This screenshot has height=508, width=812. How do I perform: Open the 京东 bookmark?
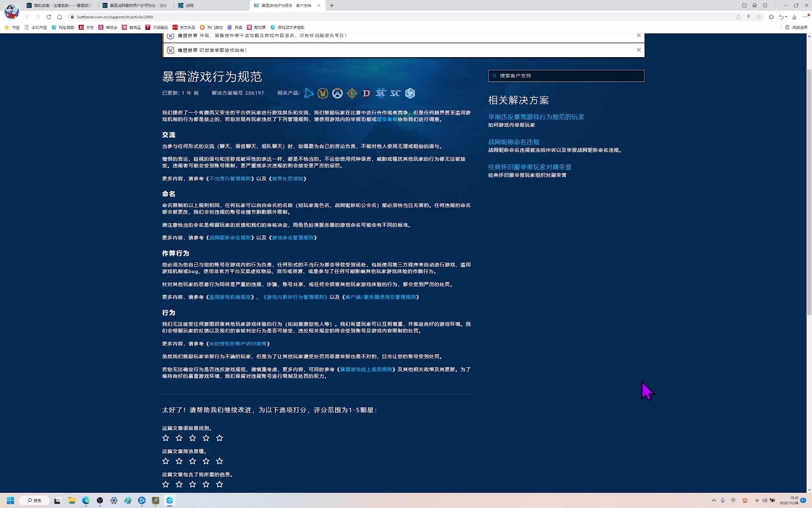[86, 28]
